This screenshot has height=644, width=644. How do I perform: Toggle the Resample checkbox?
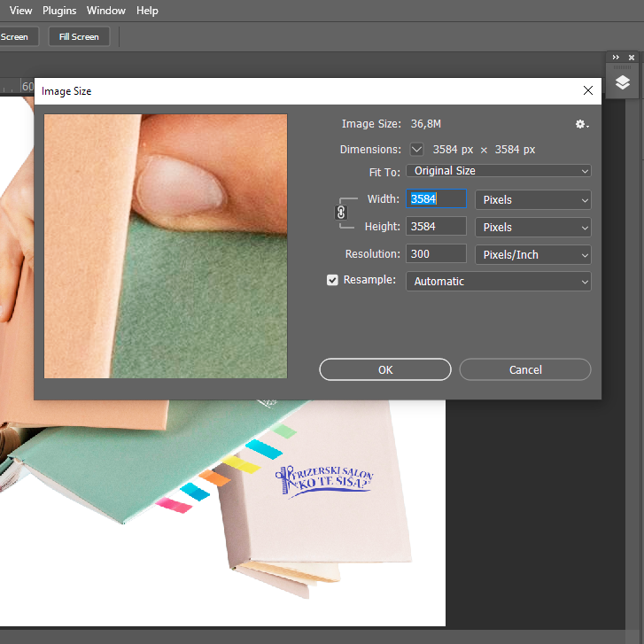(x=333, y=281)
